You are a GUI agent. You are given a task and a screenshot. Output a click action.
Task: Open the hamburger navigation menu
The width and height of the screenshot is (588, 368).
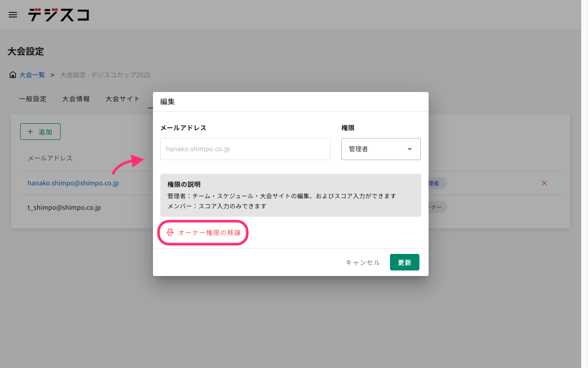tap(12, 15)
